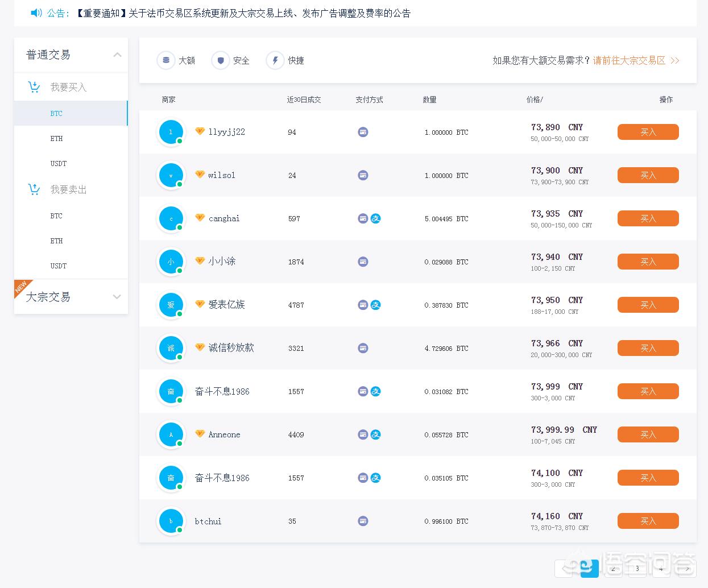Select ETH under 我要买入
The height and width of the screenshot is (588, 708).
coord(56,139)
